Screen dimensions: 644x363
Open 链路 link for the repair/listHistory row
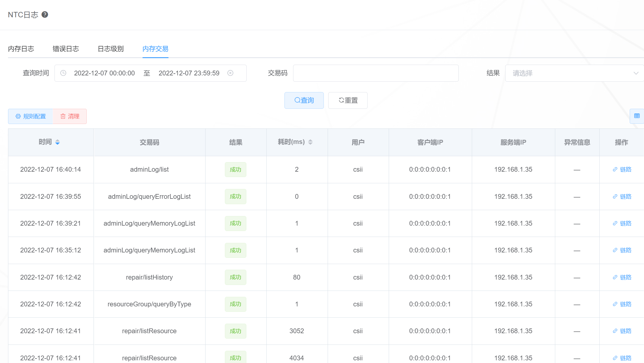(622, 277)
